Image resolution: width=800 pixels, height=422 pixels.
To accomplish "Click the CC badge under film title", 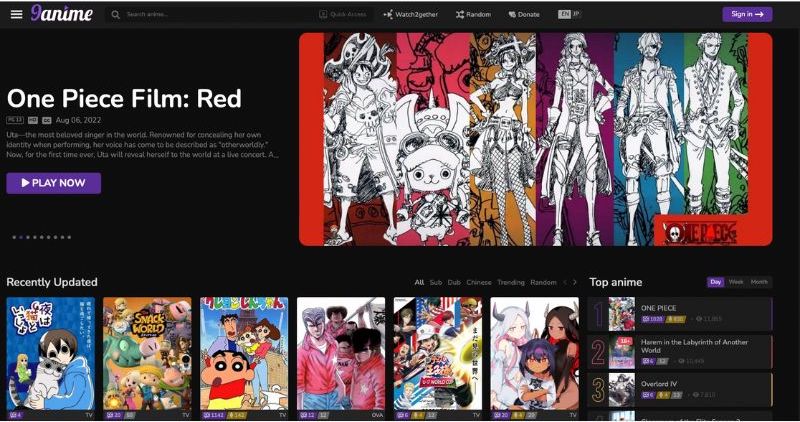I will point(46,120).
